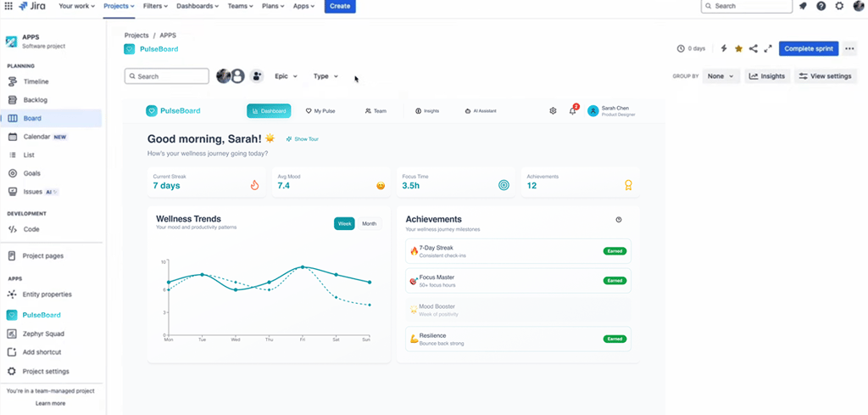Image resolution: width=868 pixels, height=415 pixels.
Task: Click the share icon
Action: (753, 48)
